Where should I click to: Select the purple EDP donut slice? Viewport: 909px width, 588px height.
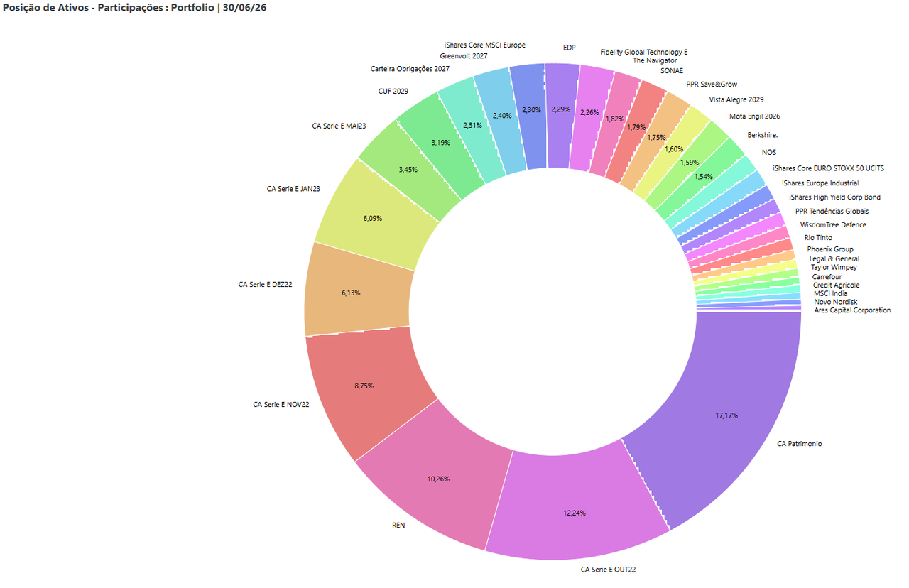point(560,111)
